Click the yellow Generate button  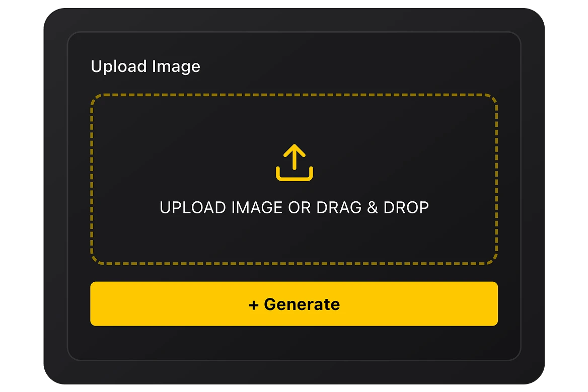(294, 303)
